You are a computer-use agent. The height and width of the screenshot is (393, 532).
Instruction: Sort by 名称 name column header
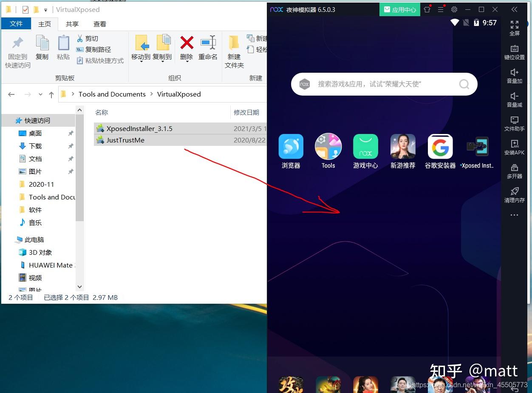[102, 112]
